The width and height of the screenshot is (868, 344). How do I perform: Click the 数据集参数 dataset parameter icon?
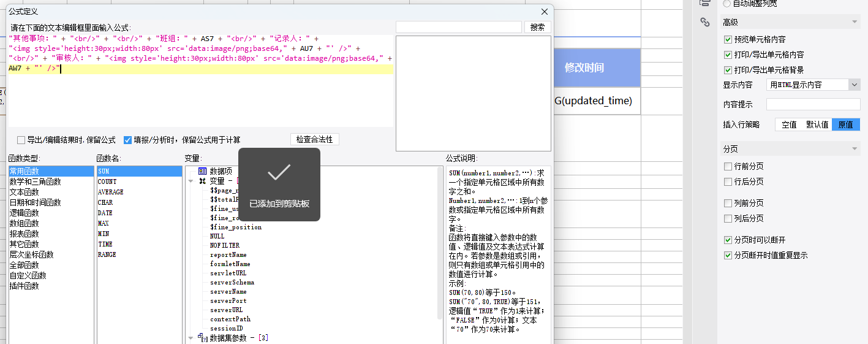click(203, 338)
